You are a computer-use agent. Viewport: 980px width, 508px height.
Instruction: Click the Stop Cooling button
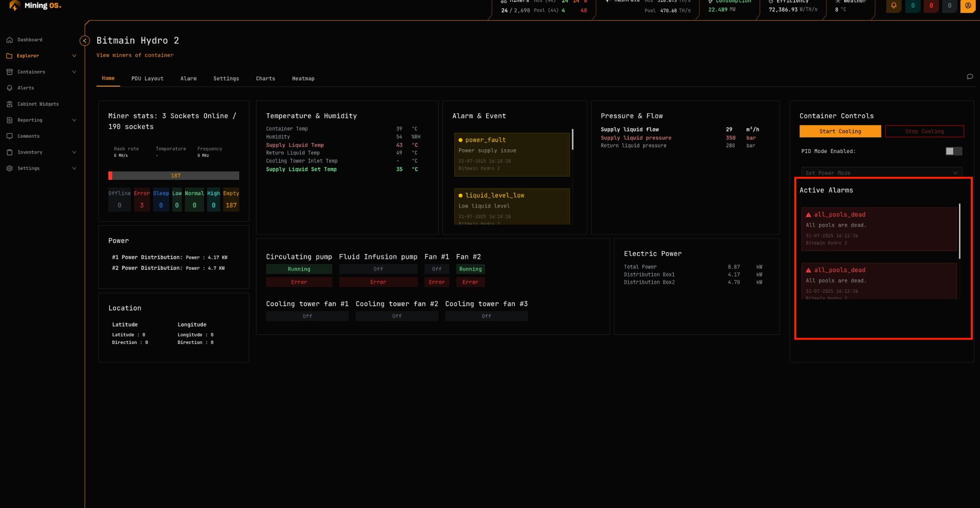coord(924,131)
